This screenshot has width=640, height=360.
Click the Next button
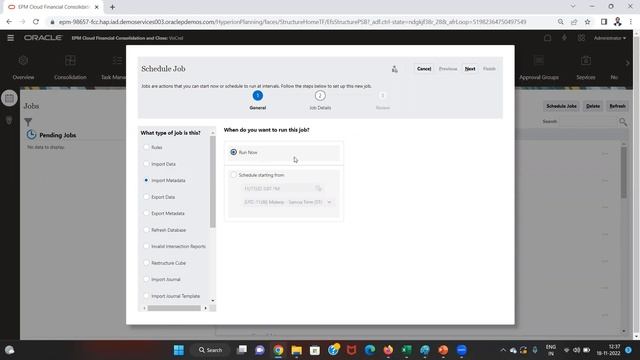[x=470, y=69]
